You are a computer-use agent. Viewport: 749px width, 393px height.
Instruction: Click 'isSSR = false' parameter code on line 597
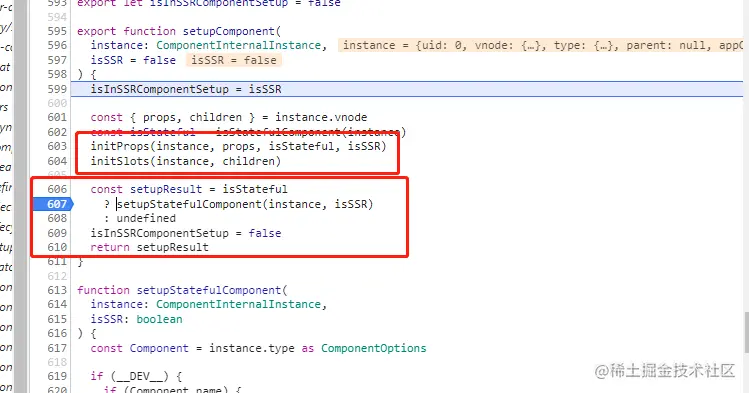point(133,60)
